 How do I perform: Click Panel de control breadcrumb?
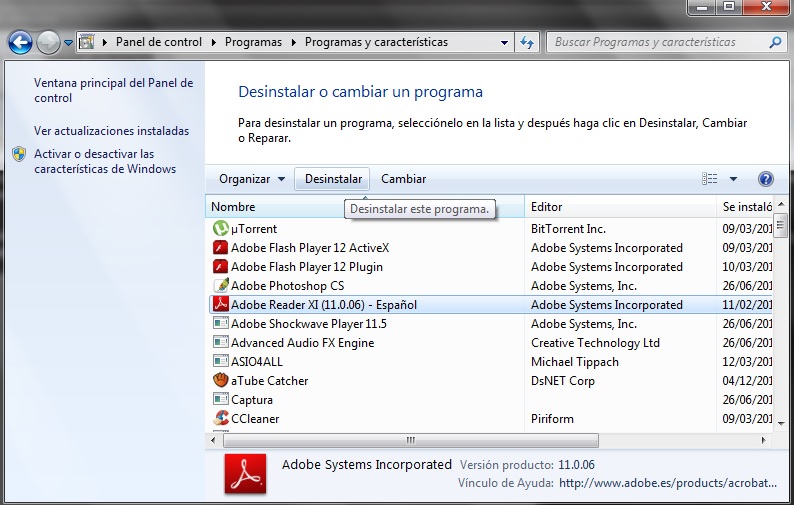click(158, 42)
